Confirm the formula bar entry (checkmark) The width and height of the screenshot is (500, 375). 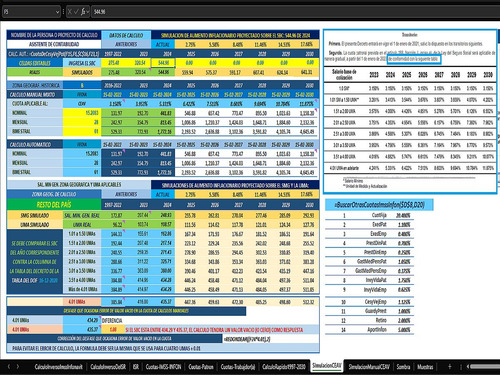(76, 12)
